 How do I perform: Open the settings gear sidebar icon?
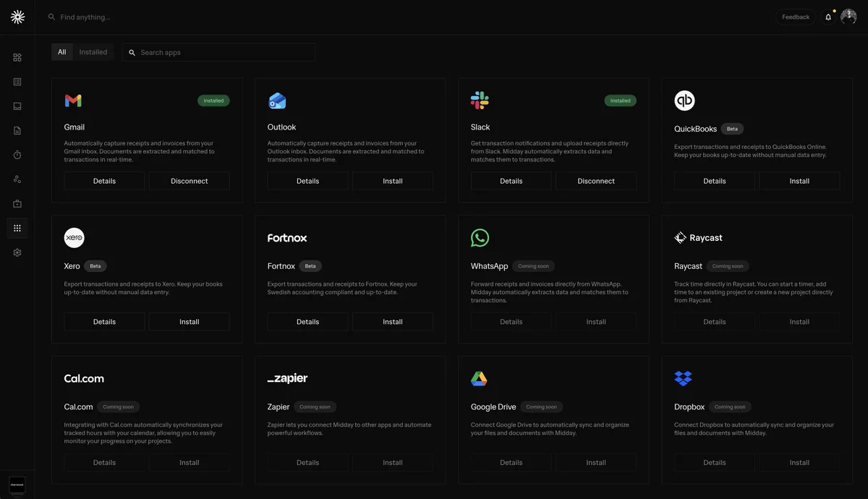17,252
